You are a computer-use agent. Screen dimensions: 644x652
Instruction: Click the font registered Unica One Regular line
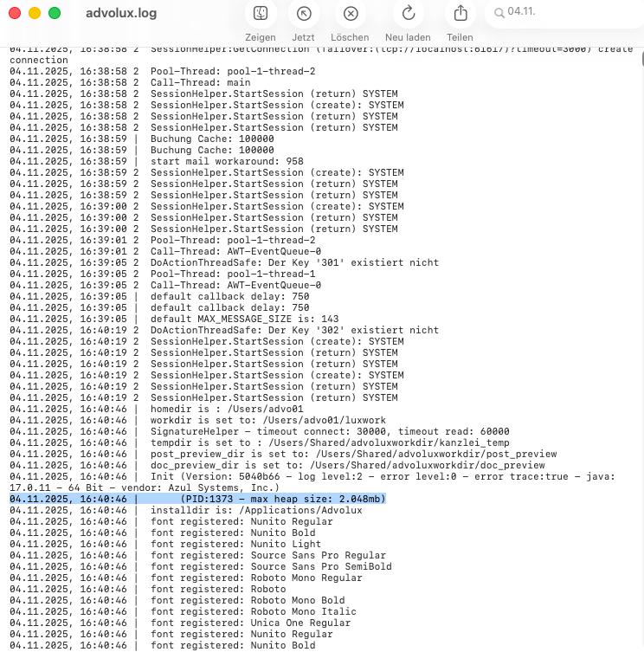point(252,623)
